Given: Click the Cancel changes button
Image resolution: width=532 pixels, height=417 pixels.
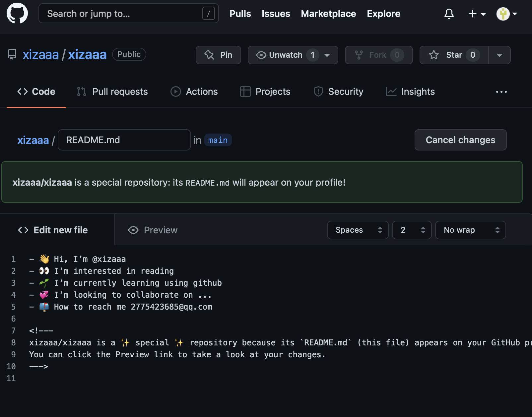Looking at the screenshot, I should coord(460,140).
